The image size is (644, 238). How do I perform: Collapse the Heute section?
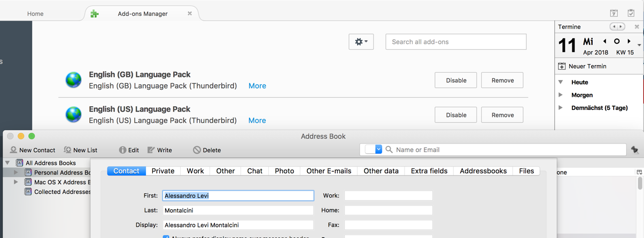[561, 82]
